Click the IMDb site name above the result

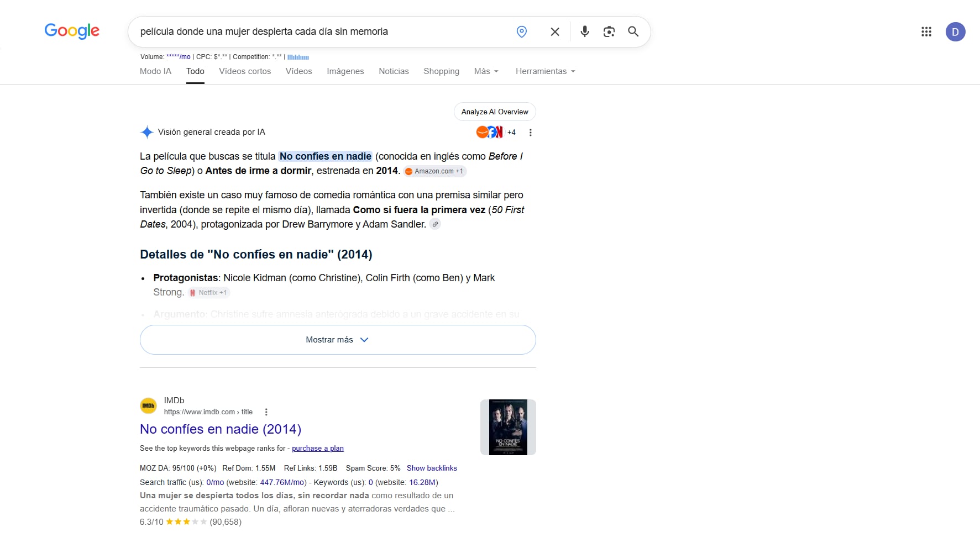coord(174,400)
